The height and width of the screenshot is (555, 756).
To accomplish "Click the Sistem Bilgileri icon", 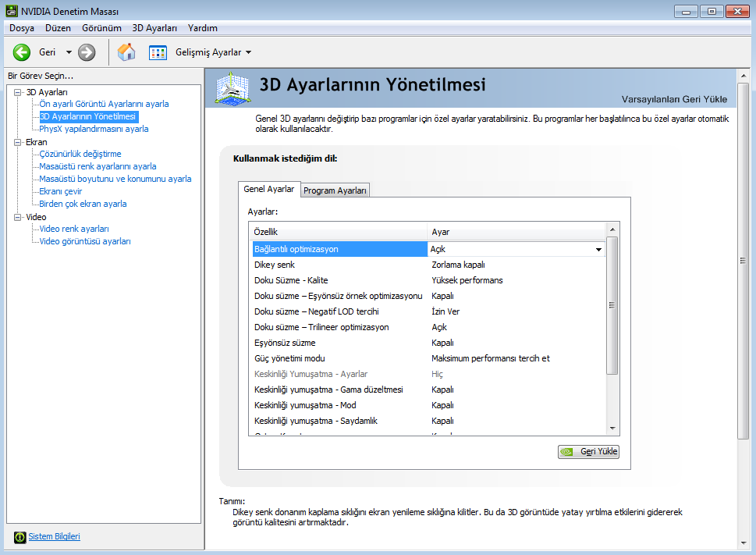I will click(20, 537).
